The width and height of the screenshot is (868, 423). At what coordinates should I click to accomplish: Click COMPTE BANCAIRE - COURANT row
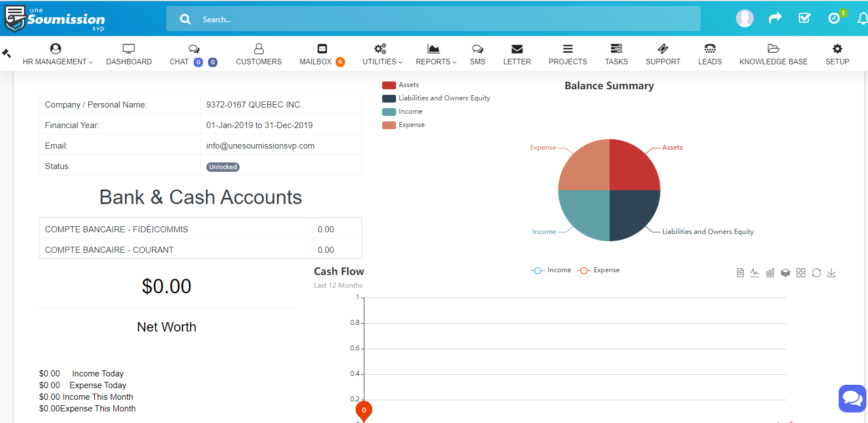pyautogui.click(x=200, y=249)
